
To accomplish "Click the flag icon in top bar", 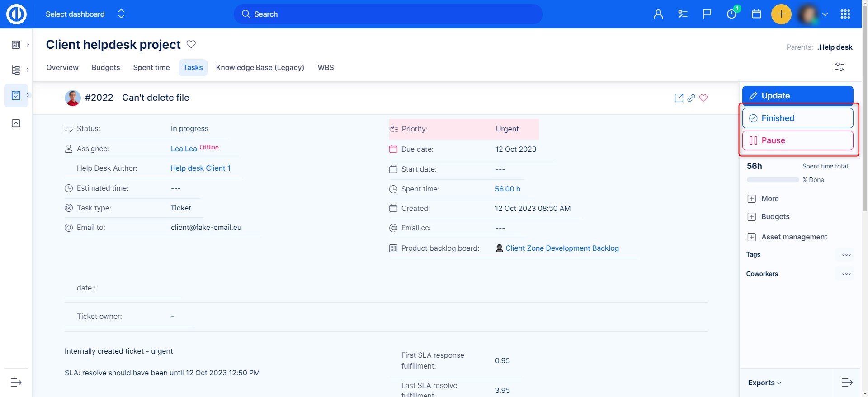I will coord(707,14).
